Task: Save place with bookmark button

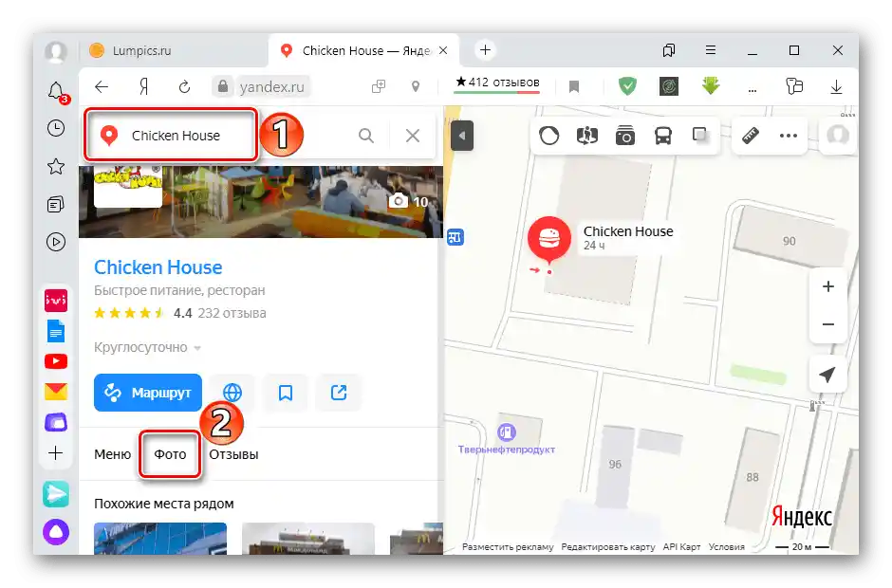Action: pos(286,393)
